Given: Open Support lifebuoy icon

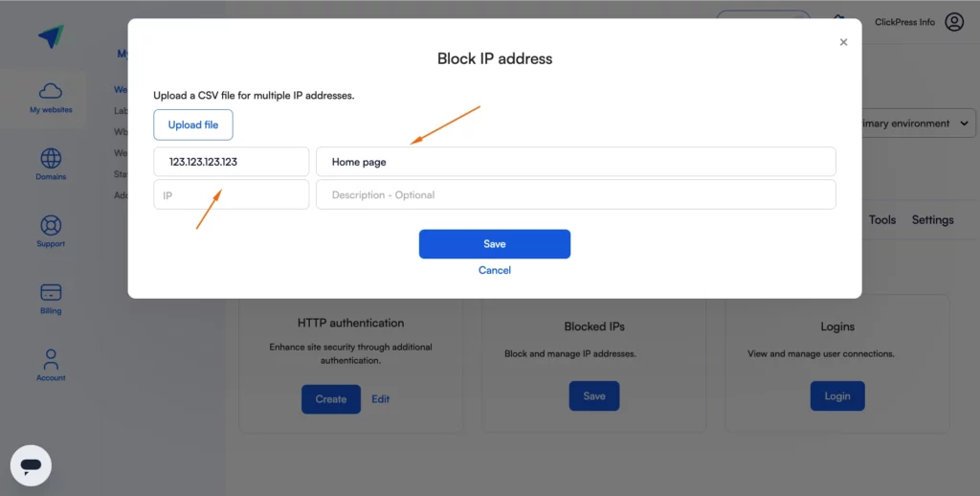Looking at the screenshot, I should [x=51, y=225].
